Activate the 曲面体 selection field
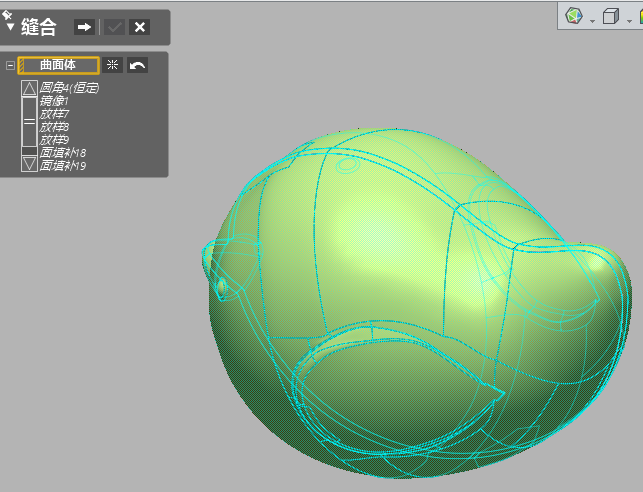 [59, 65]
